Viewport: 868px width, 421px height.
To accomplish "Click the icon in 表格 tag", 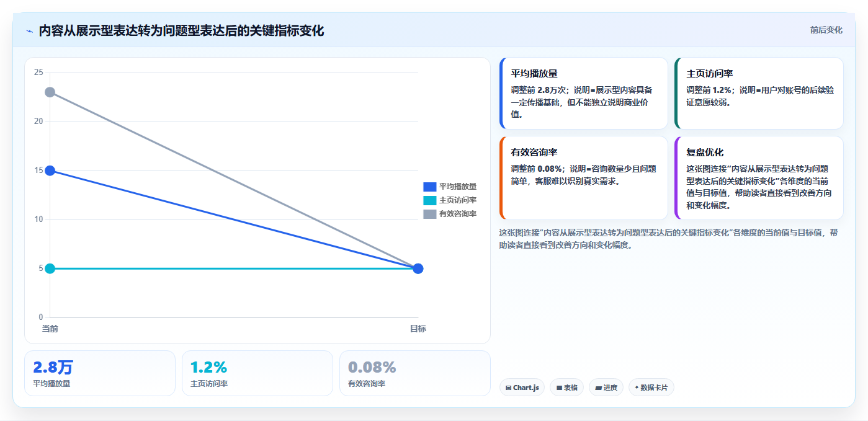I will (x=559, y=388).
